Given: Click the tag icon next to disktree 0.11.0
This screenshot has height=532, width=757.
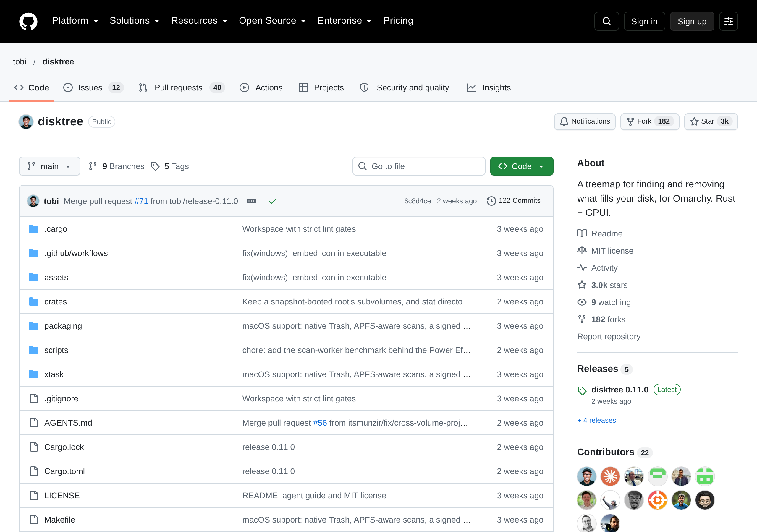Looking at the screenshot, I should coord(582,391).
